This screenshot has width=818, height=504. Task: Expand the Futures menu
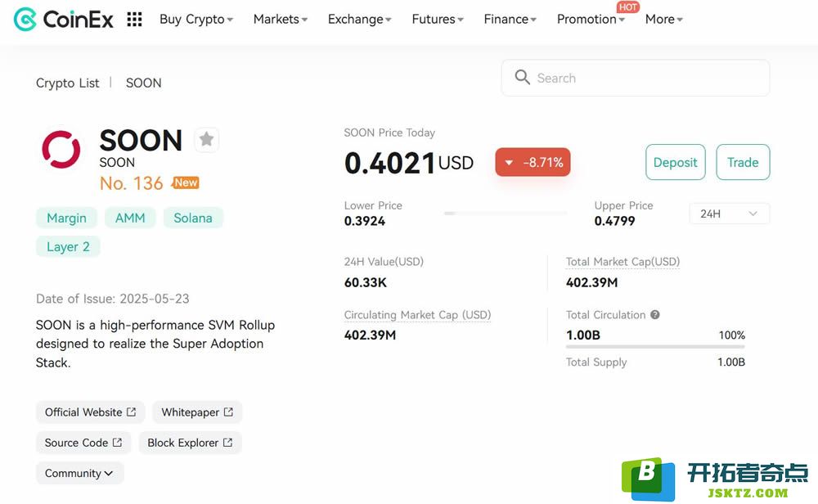click(x=438, y=20)
